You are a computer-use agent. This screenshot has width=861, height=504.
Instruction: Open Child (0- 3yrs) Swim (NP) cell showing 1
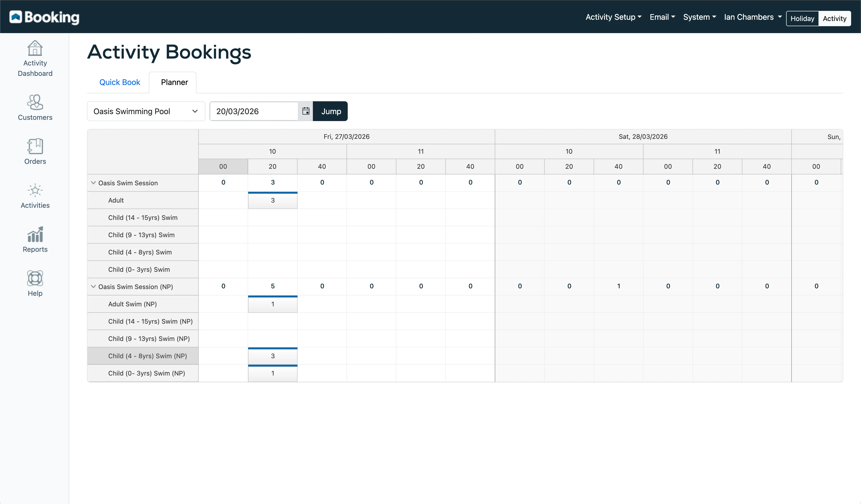pos(273,374)
